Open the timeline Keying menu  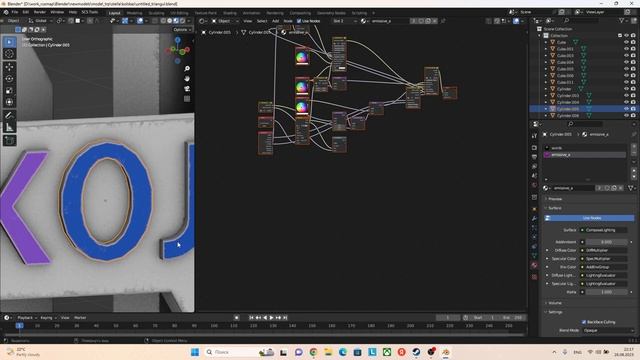(x=48, y=318)
